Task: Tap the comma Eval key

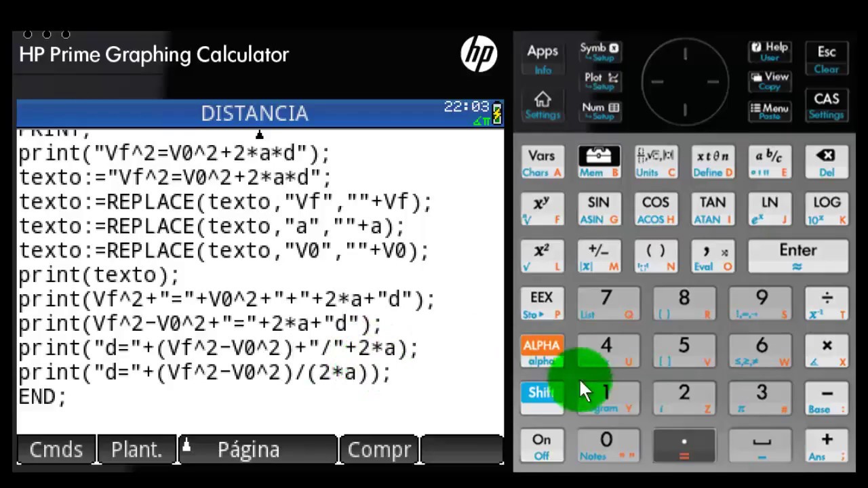Action: (x=713, y=258)
